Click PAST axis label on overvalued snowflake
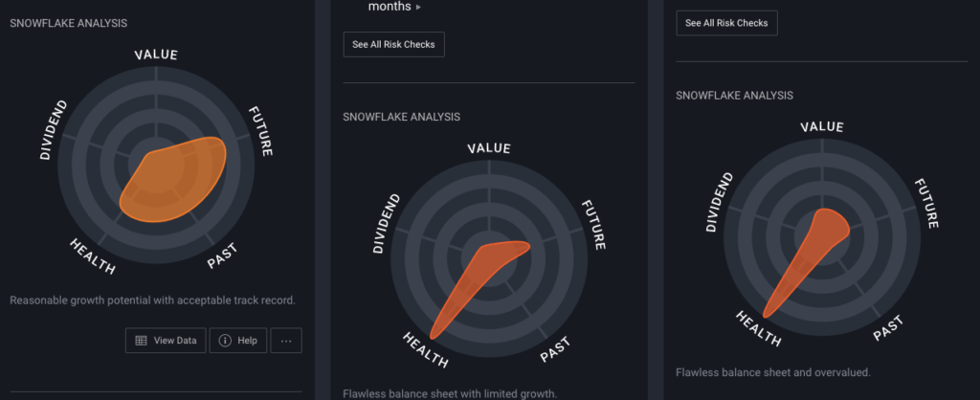Screen dimensions: 980x400 pyautogui.click(x=888, y=330)
